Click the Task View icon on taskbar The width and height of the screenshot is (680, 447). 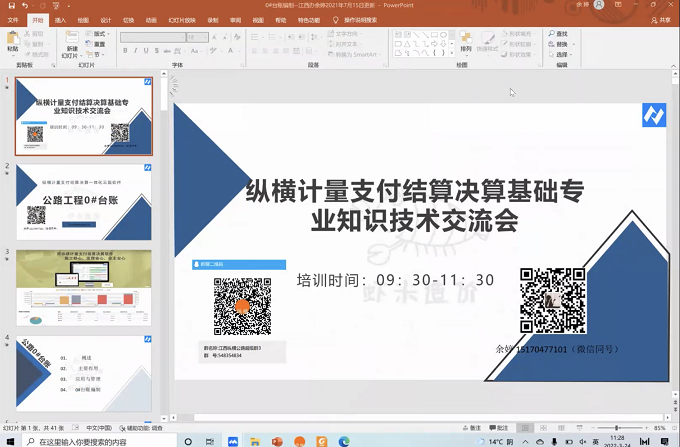point(210,441)
